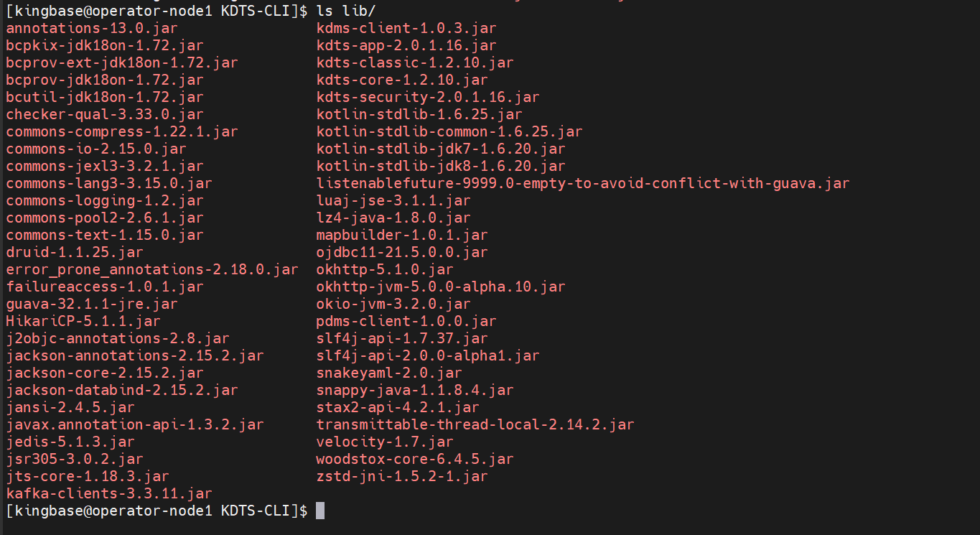Select the druid-1.1.25.jar file name
Image resolution: width=980 pixels, height=535 pixels.
coord(74,252)
